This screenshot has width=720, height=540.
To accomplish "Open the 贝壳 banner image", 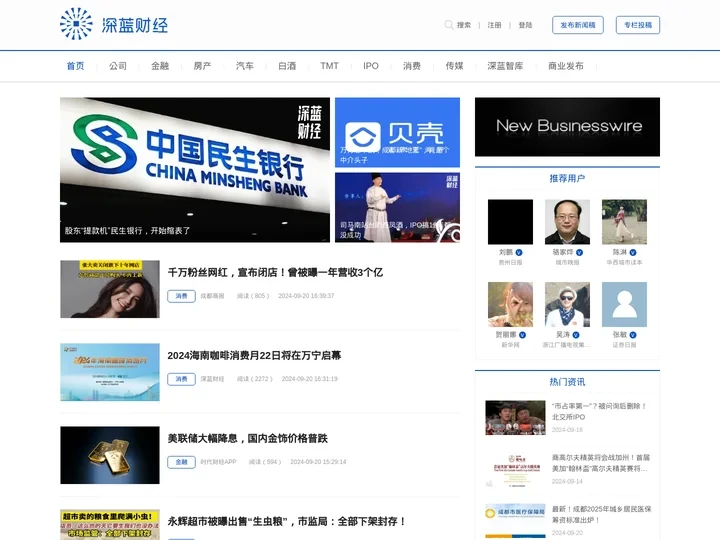I will pos(397,132).
